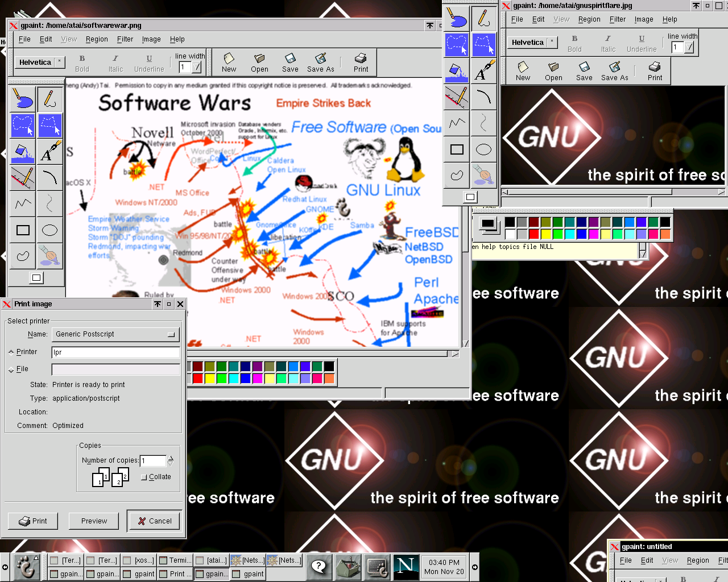This screenshot has height=582, width=728.
Task: Click Save icon in gnuspiritflare window toolbar
Action: coord(584,71)
